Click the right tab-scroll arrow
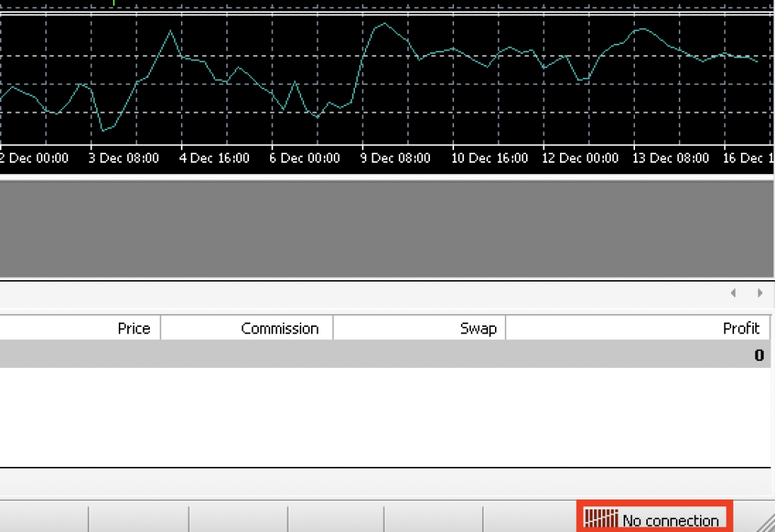This screenshot has width=775, height=532. tap(760, 293)
